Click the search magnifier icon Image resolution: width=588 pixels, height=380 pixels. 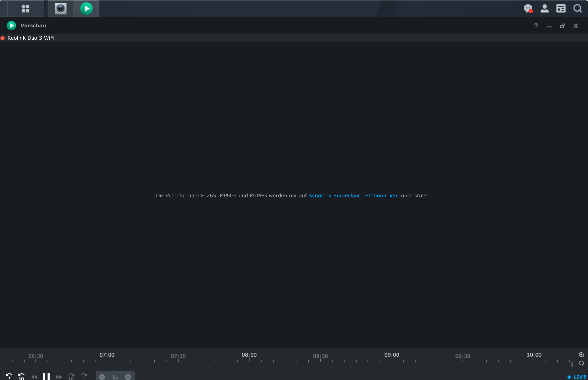(x=577, y=9)
